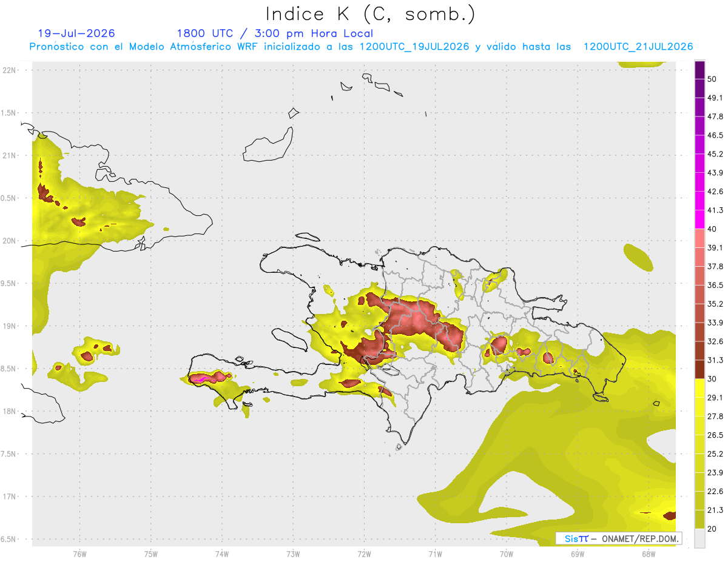The image size is (728, 562).
Task: Pick the light gray swatch below the 20 label
Action: point(699,538)
